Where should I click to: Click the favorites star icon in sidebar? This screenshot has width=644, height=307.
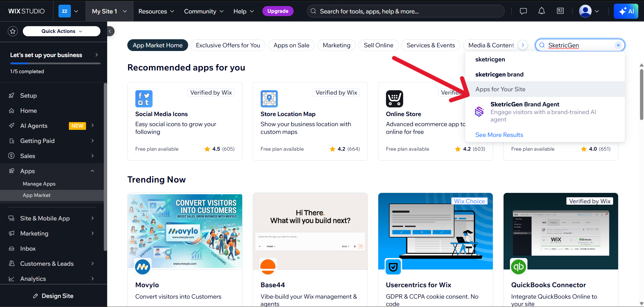(13, 31)
